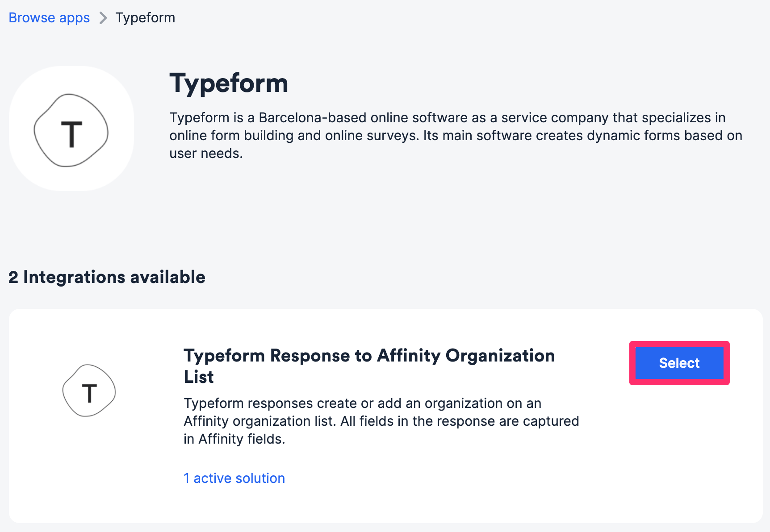
Task: Select the Typeform icon on the integration card
Action: pyautogui.click(x=89, y=391)
